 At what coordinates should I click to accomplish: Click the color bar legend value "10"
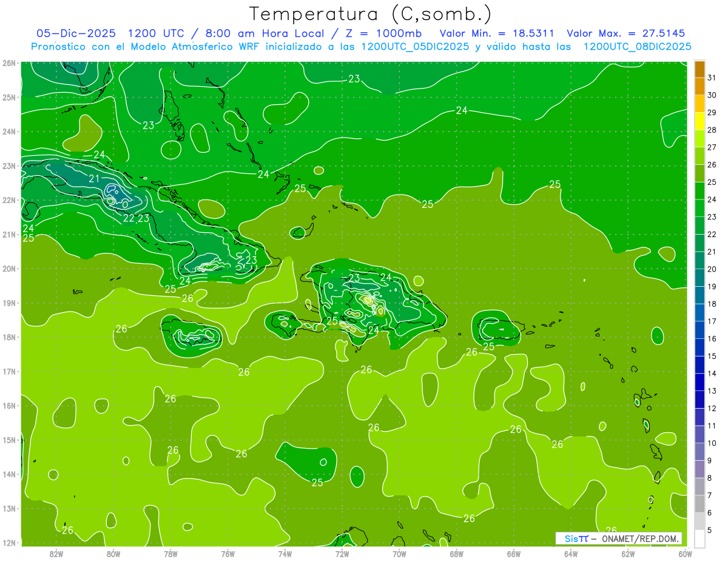pyautogui.click(x=712, y=443)
